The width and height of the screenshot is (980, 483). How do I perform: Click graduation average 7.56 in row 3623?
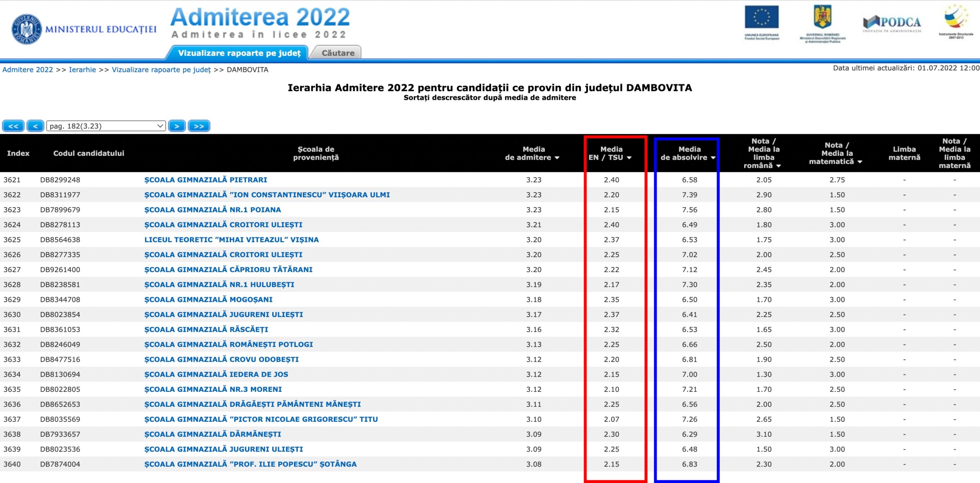[x=689, y=209]
